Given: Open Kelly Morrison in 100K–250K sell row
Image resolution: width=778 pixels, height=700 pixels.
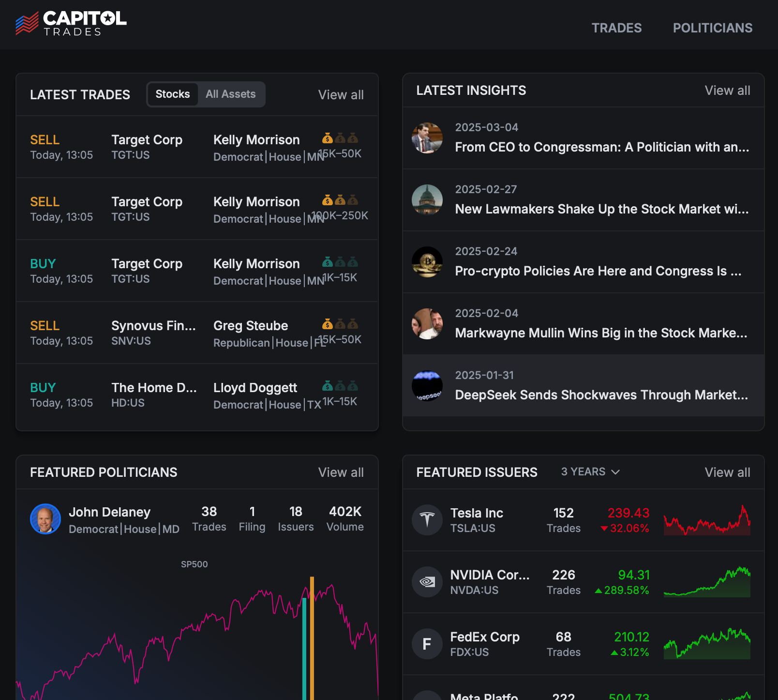Looking at the screenshot, I should (256, 202).
